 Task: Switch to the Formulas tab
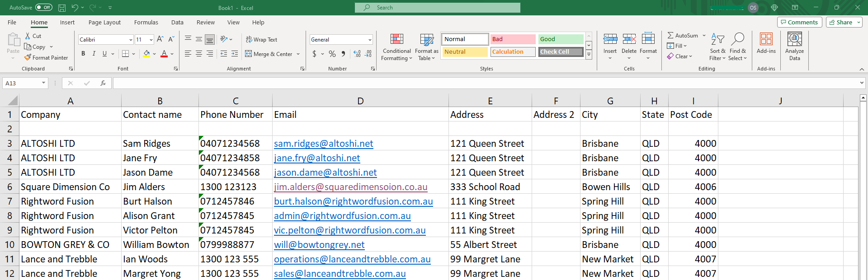click(x=146, y=22)
